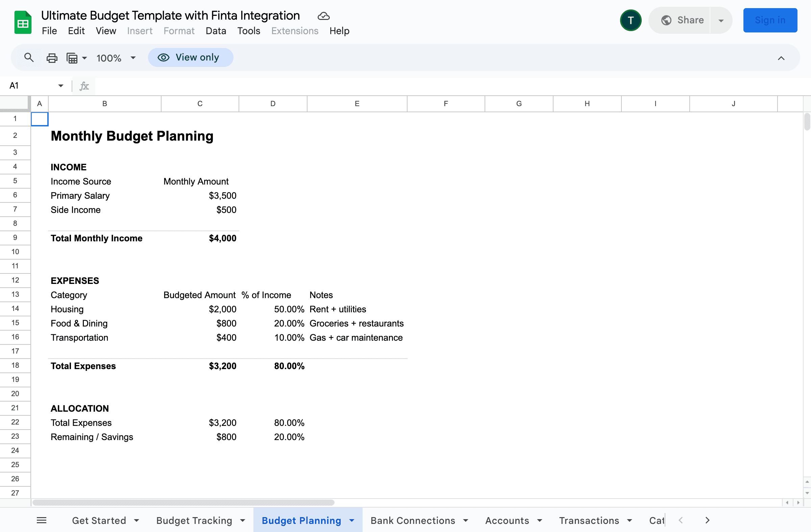Click the View only button

pyautogui.click(x=191, y=57)
